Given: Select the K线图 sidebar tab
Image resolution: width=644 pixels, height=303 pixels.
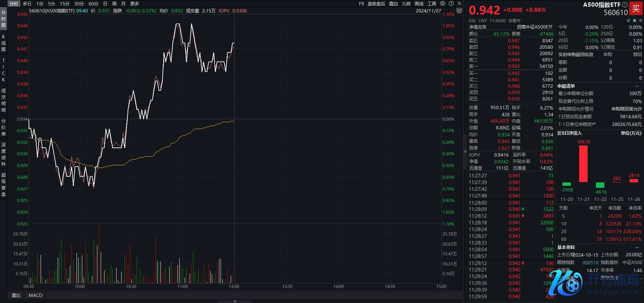Looking at the screenshot, I should pos(3,43).
